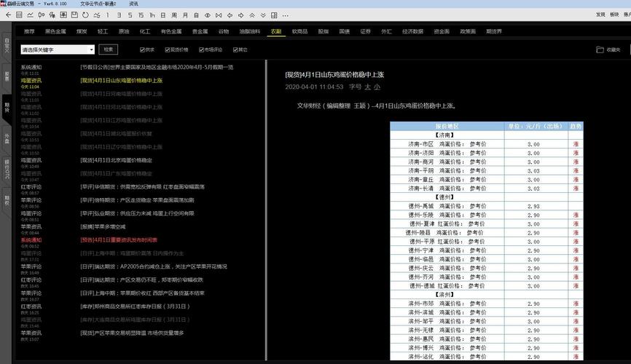Click the 检索 search button
Screen dimensions: 631x364
click(x=109, y=50)
